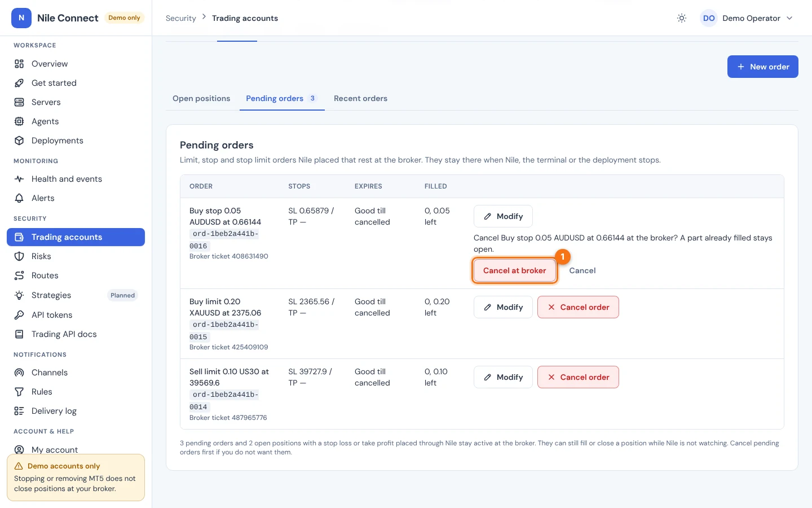Select the Pending orders tab
This screenshot has height=508, width=812.
click(282, 98)
